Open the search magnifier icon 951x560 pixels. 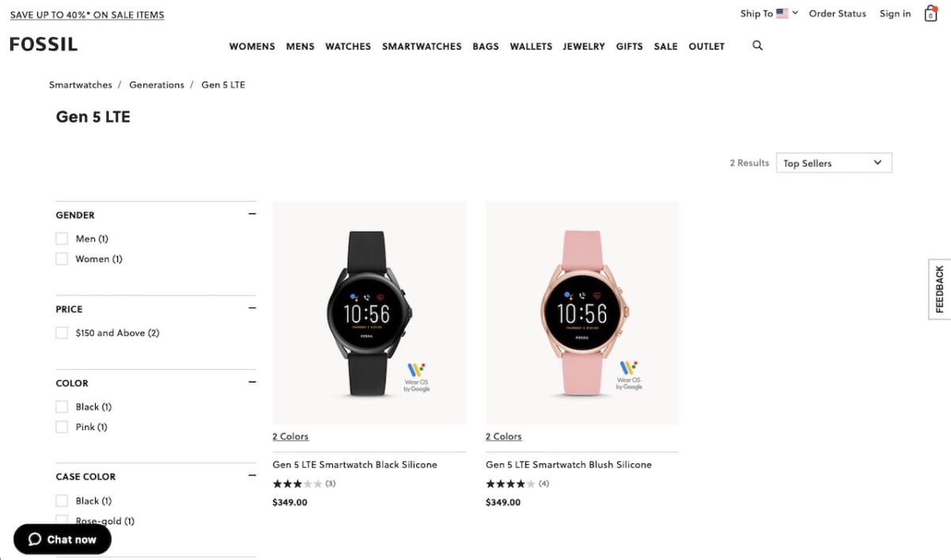point(758,46)
